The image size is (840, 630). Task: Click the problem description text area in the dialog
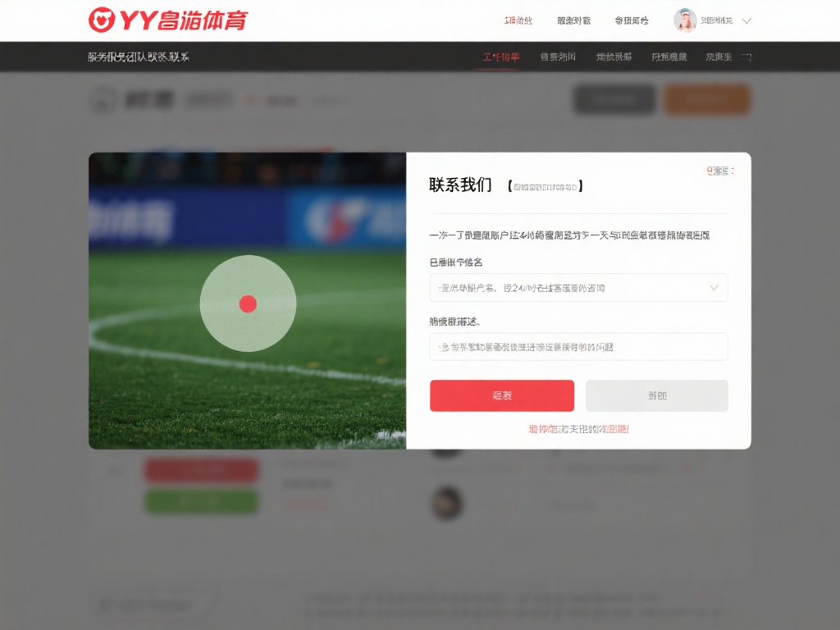tap(577, 346)
